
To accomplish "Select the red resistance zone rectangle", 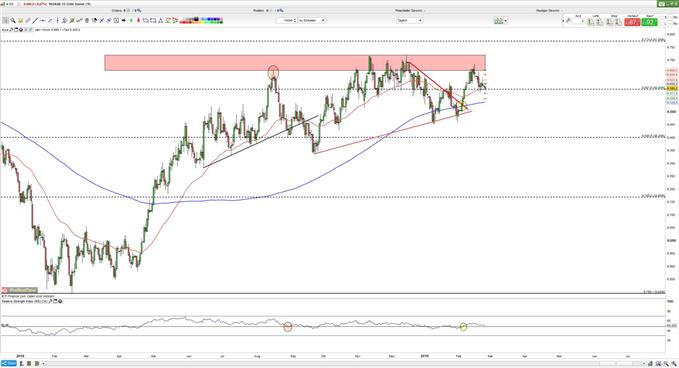I will point(294,62).
